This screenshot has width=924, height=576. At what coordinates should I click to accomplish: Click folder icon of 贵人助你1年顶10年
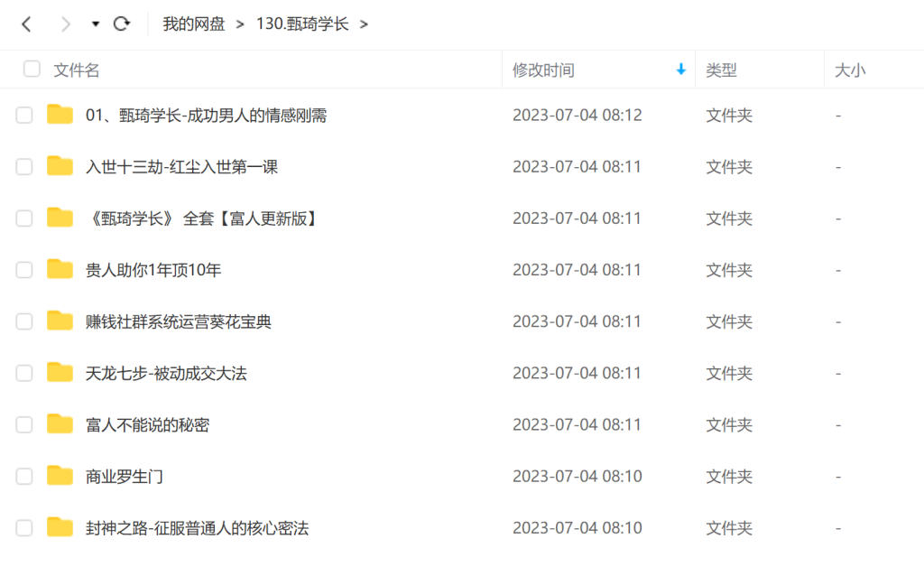[x=60, y=269]
